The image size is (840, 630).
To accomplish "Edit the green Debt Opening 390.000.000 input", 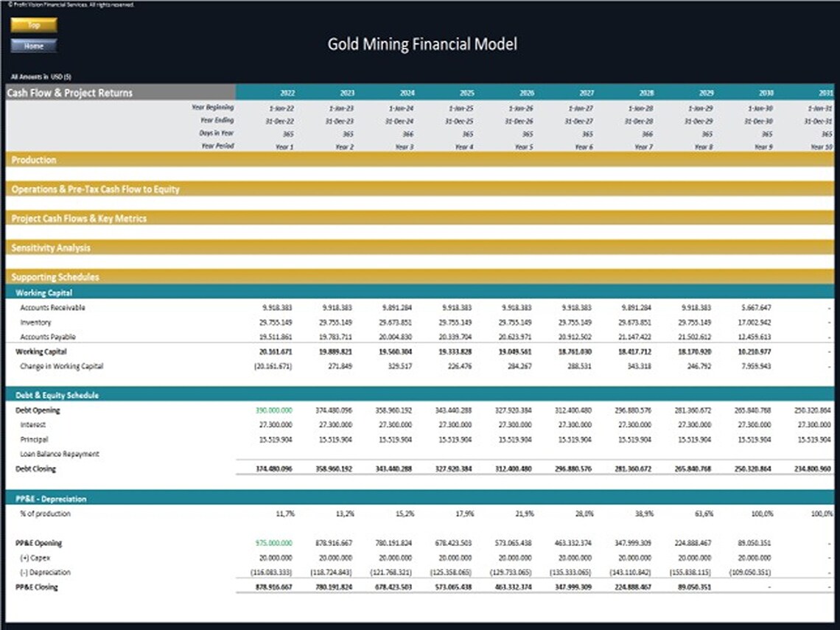I will coord(274,410).
